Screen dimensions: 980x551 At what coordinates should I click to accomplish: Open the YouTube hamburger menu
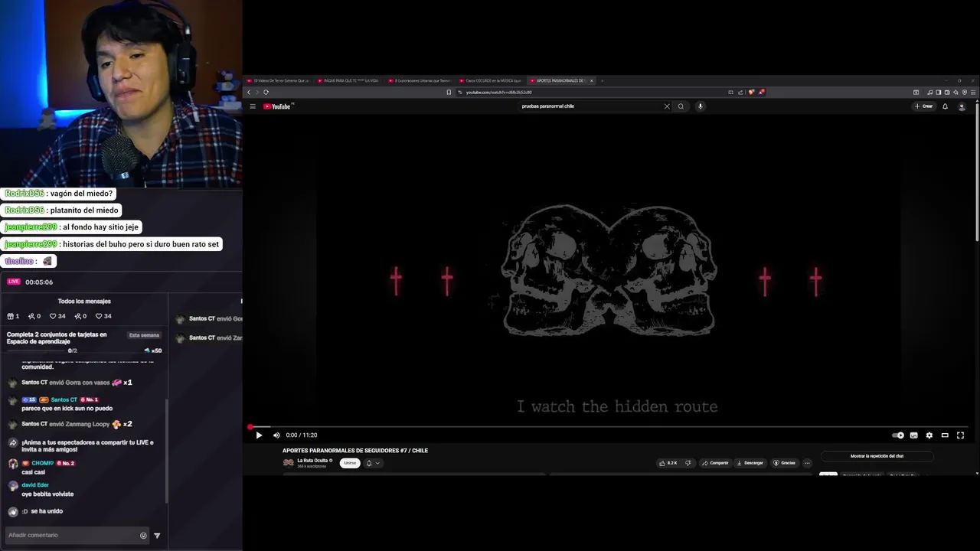253,106
